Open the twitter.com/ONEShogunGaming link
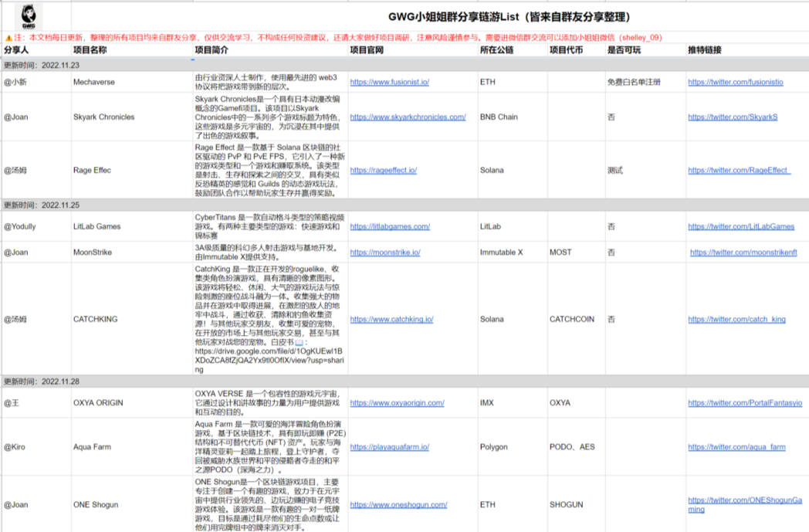Screen dimensions: 809x532 tap(745, 505)
